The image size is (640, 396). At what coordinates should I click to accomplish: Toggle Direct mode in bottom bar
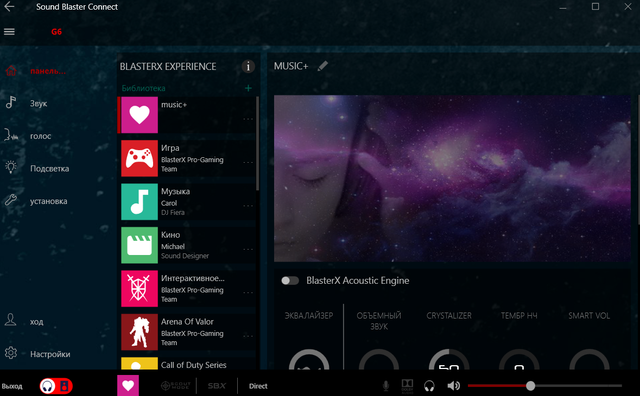coord(258,386)
